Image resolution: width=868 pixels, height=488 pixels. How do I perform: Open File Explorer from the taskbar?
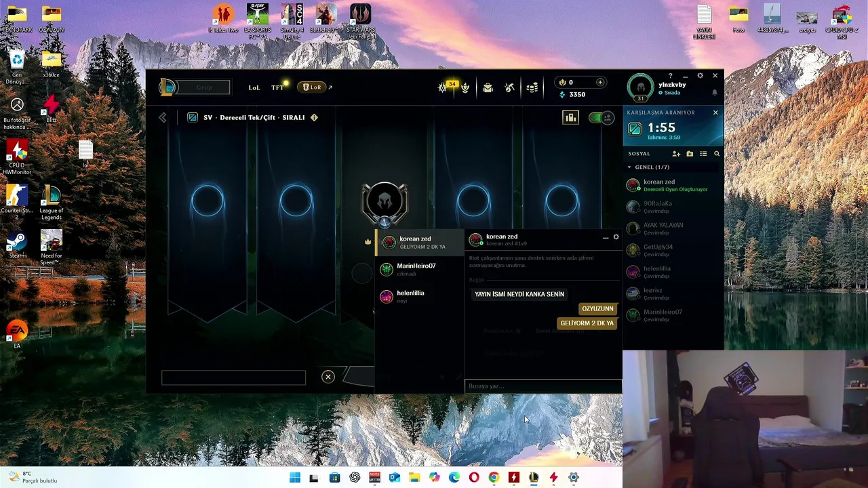[414, 478]
